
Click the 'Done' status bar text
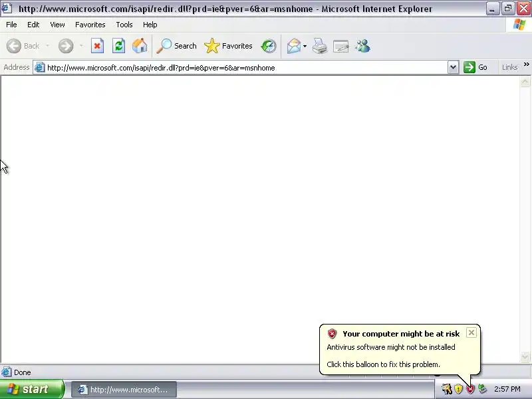coord(23,372)
